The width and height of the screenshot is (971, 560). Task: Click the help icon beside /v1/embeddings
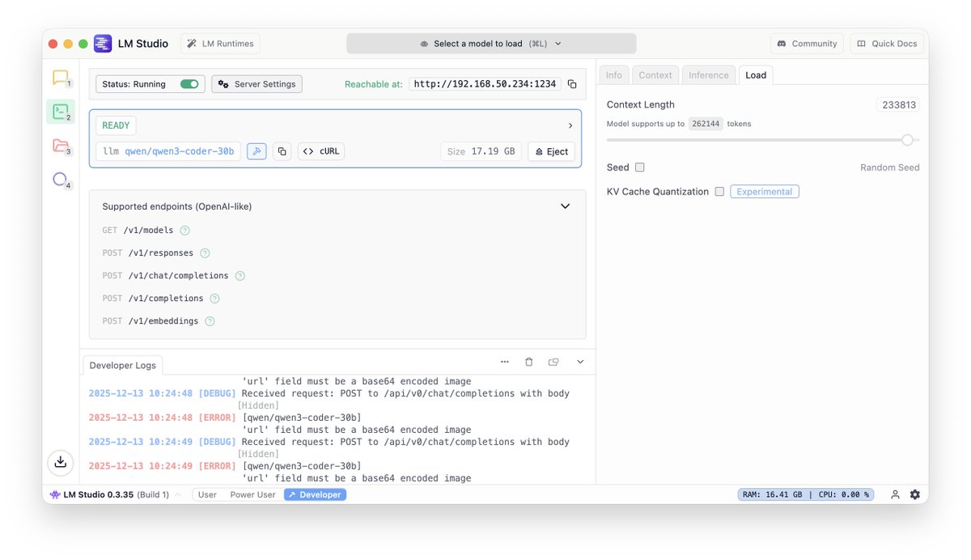[x=210, y=321]
